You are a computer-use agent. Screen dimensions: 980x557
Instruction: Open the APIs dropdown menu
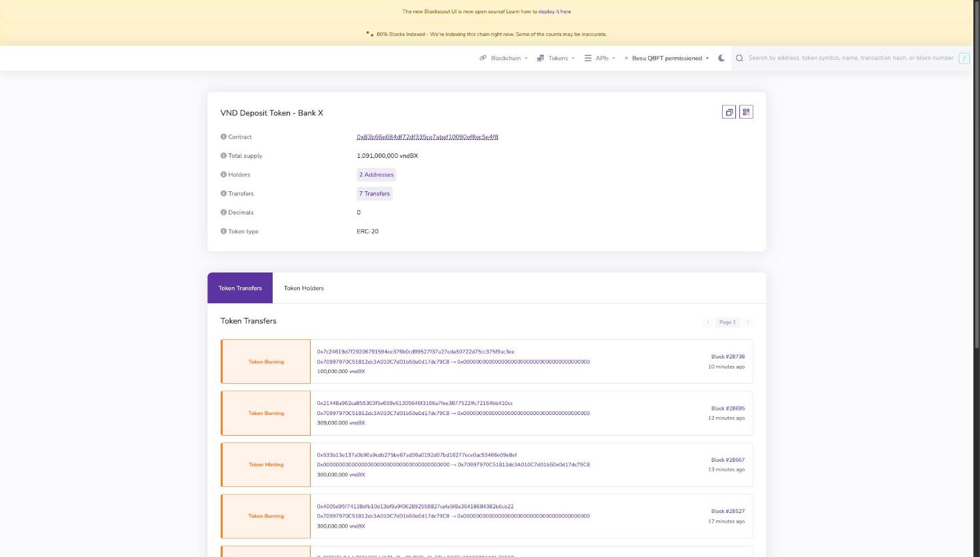coord(600,58)
